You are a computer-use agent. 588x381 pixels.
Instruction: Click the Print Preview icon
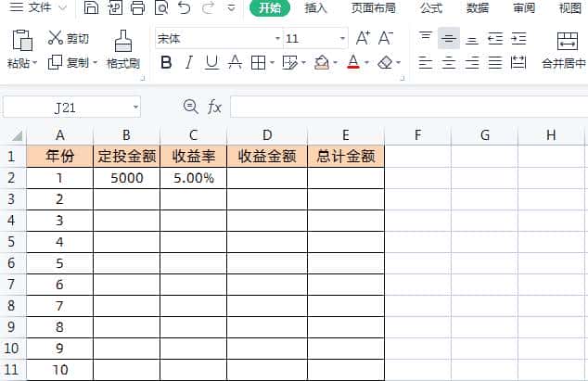(161, 7)
